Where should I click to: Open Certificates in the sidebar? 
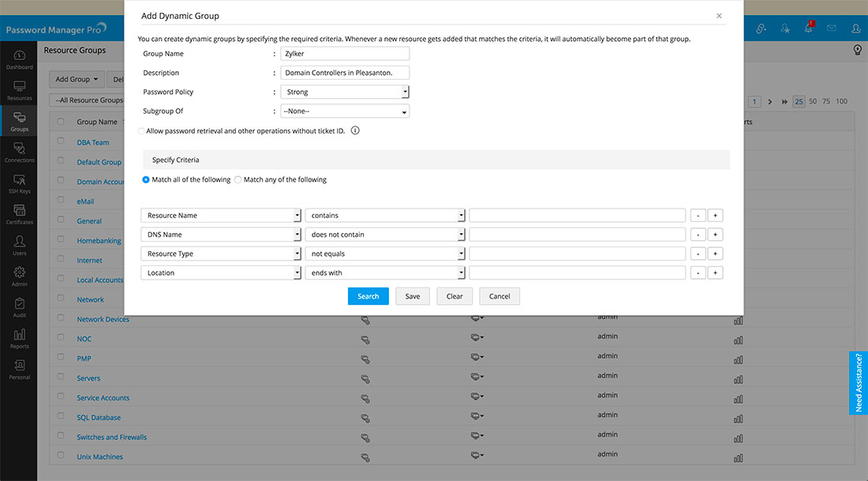19,214
